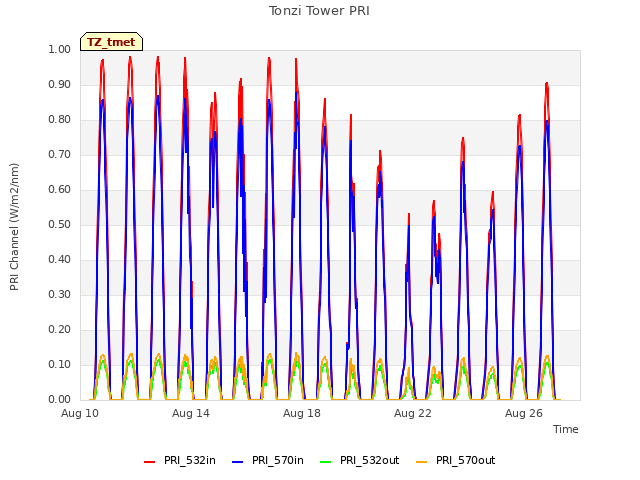Click the Aug 10 x-axis tick label
Viewport: 640px width, 480px height.
pos(80,413)
